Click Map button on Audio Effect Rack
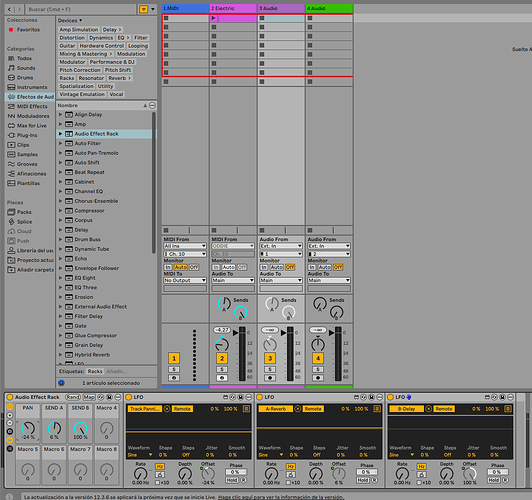 90,397
